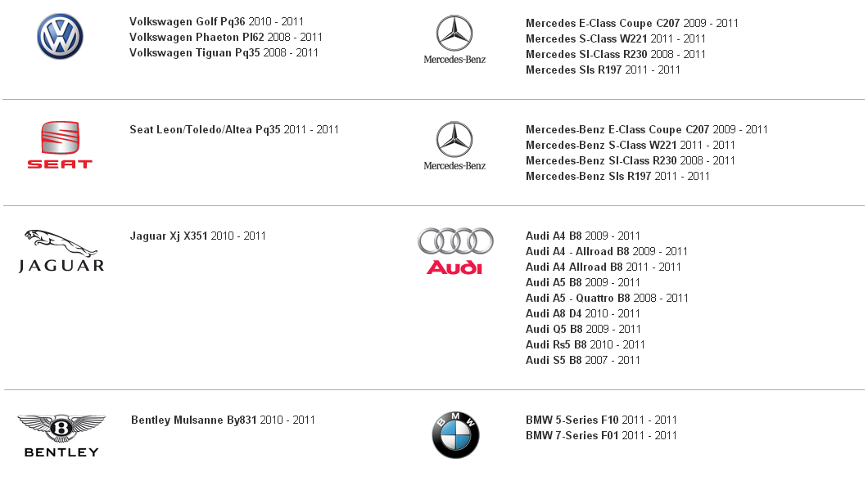
Task: Select BMW 5-Series F10 2011 - 2011
Action: (x=601, y=420)
